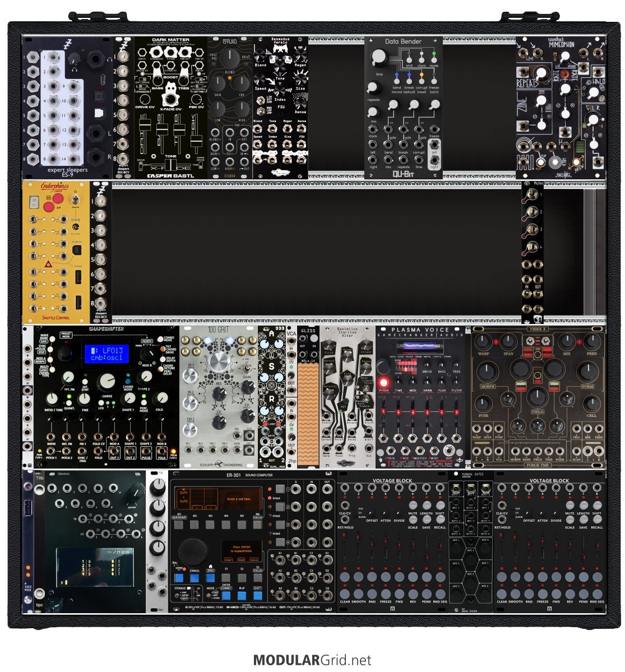Push the ER-301 ENTER commit button
The image size is (625, 672).
(226, 595)
